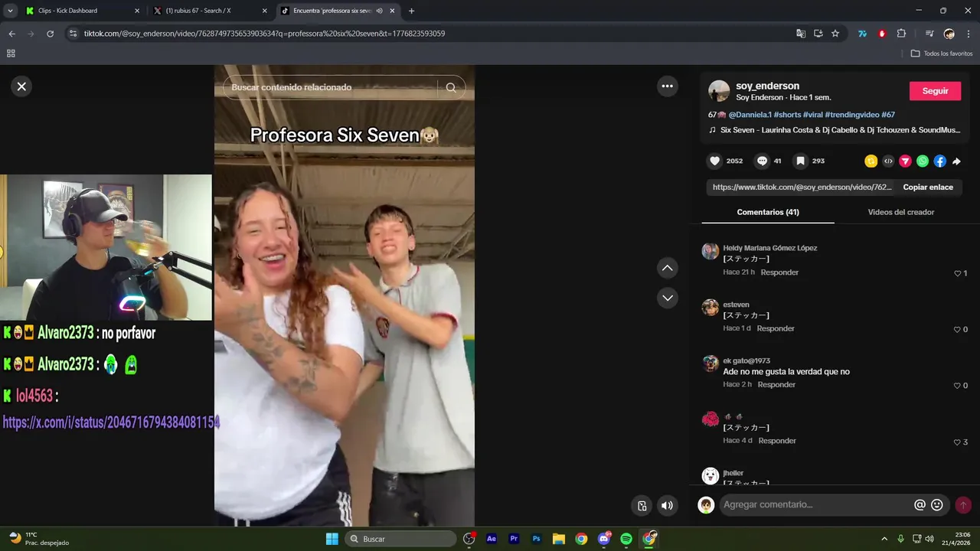This screenshot has width=980, height=551.
Task: Click the Seguir button
Action: tap(935, 90)
